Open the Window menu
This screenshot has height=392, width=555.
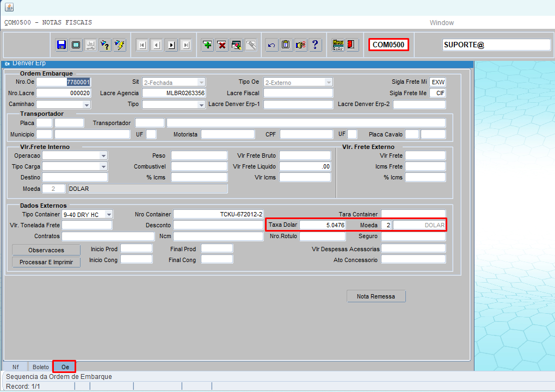click(441, 23)
